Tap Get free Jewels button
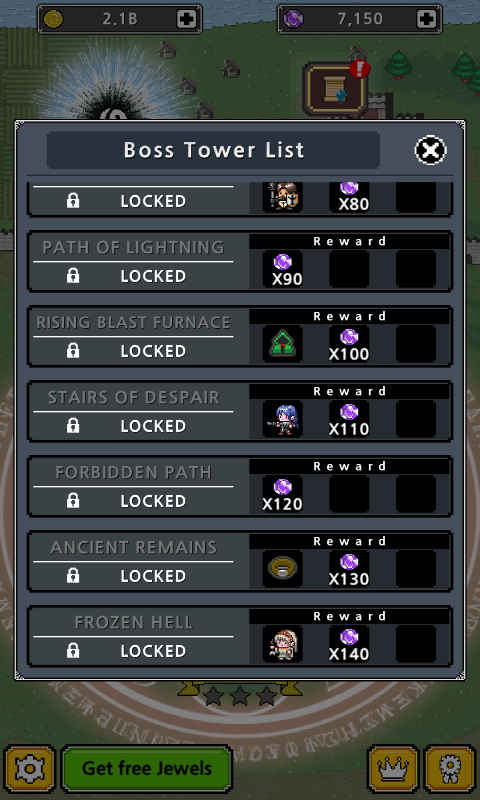This screenshot has height=800, width=480. click(147, 769)
